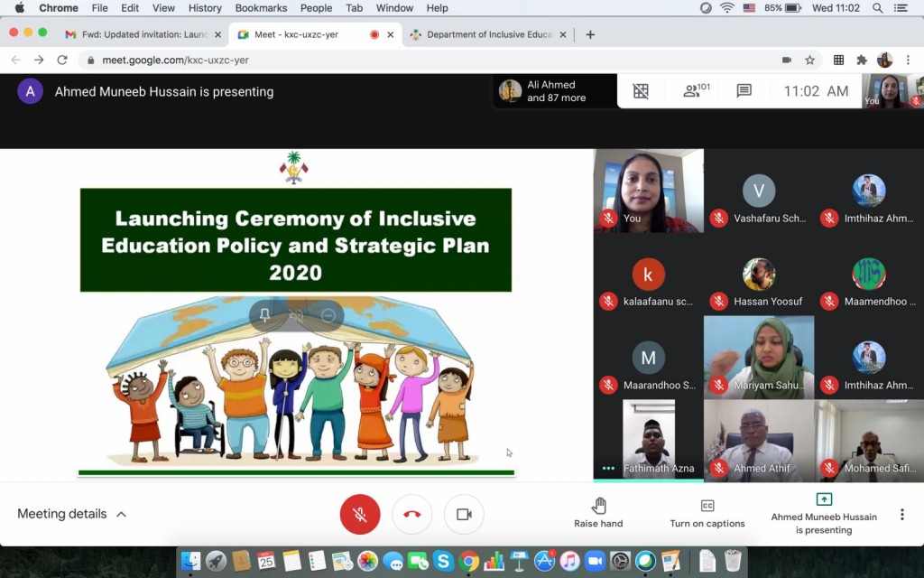Image resolution: width=924 pixels, height=578 pixels.
Task: Click Maarandhoo S participant avatar
Action: [x=648, y=358]
